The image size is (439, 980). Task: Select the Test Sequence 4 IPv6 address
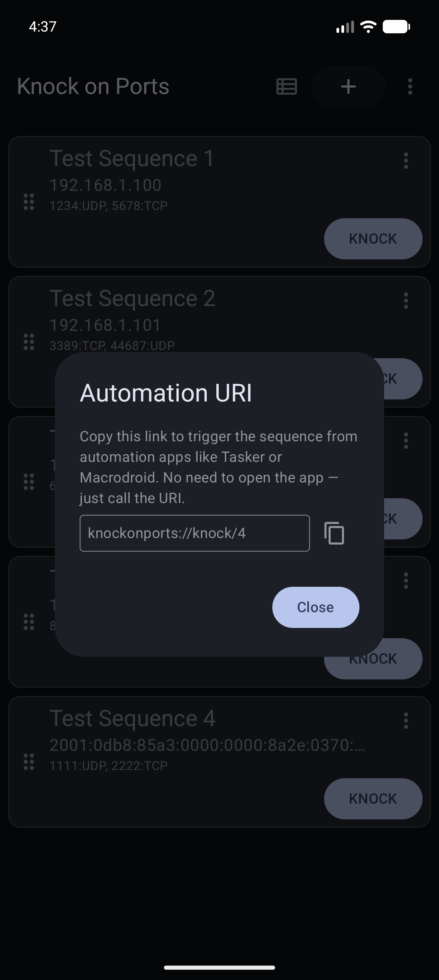[x=207, y=745]
